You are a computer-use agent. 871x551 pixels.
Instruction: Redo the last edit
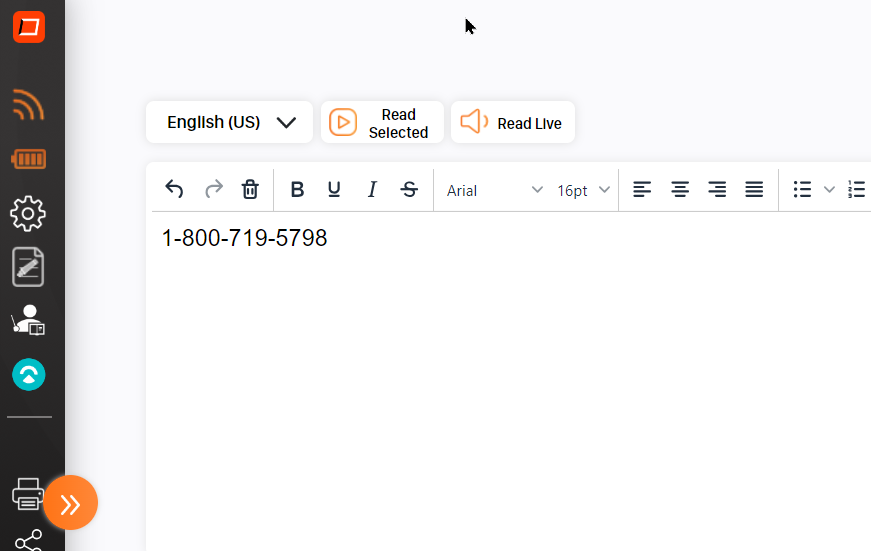point(214,189)
